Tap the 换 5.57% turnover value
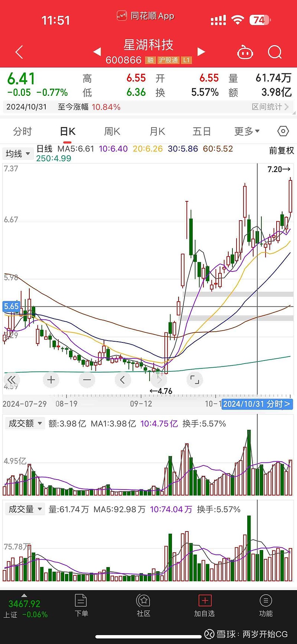297x644 pixels. (205, 92)
